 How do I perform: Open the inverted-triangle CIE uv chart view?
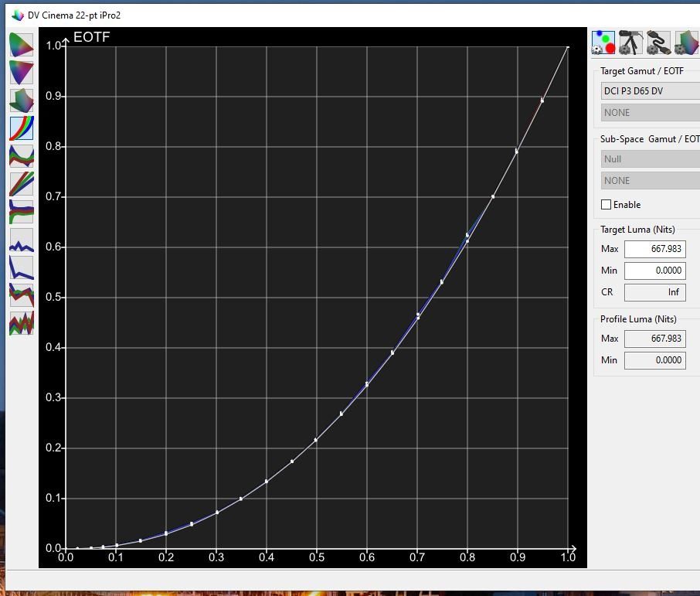click(x=22, y=73)
